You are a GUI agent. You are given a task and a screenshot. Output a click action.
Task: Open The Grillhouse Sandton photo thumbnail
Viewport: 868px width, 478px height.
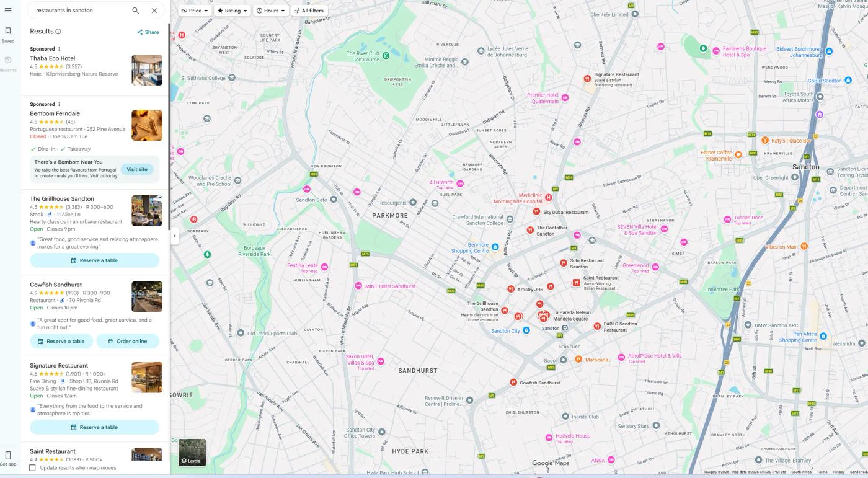[x=147, y=211]
